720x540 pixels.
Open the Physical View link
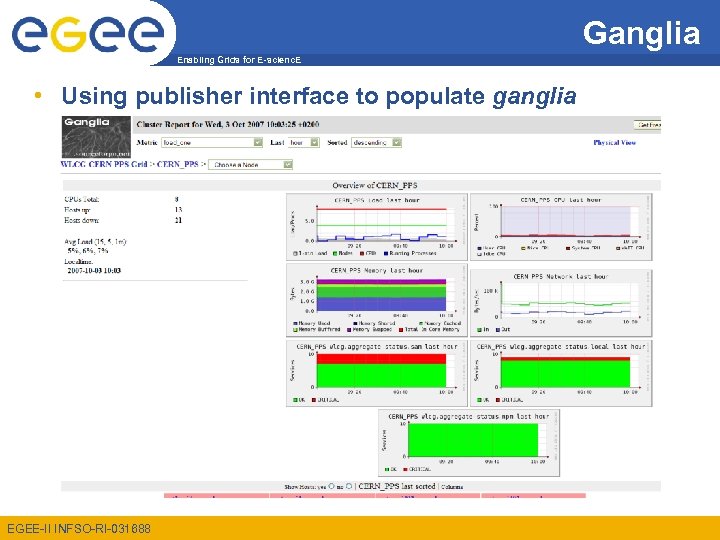614,143
